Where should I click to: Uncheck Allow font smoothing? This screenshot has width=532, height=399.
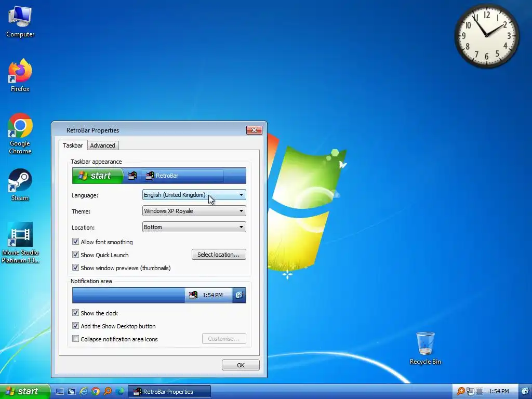75,242
